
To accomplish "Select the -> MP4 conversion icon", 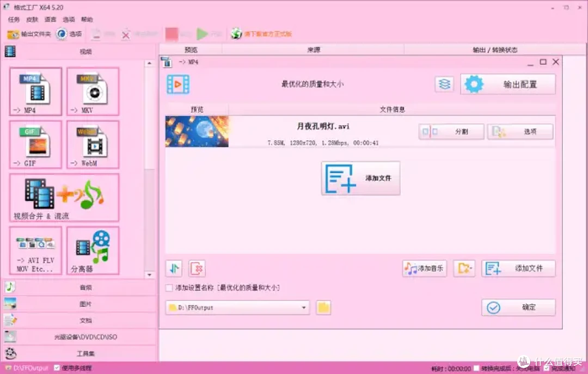I will click(35, 91).
